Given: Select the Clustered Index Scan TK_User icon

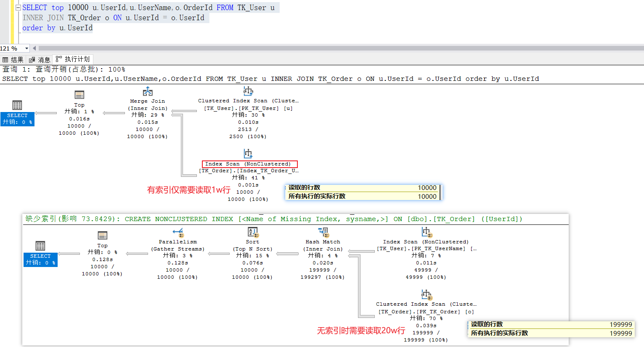Looking at the screenshot, I should 248,91.
